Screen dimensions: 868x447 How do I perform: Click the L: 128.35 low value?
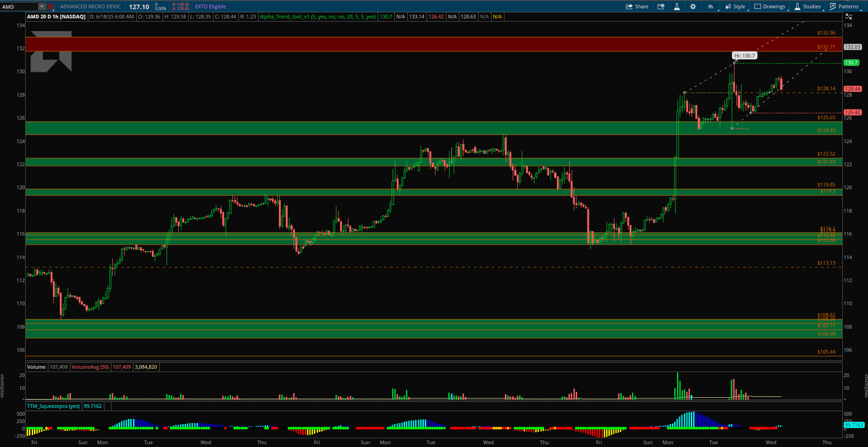click(200, 17)
